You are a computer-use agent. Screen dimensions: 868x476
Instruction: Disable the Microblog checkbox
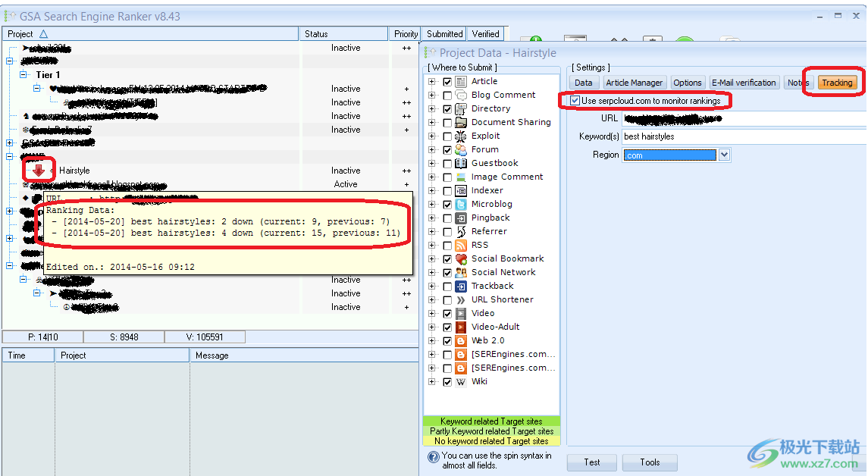(x=447, y=205)
